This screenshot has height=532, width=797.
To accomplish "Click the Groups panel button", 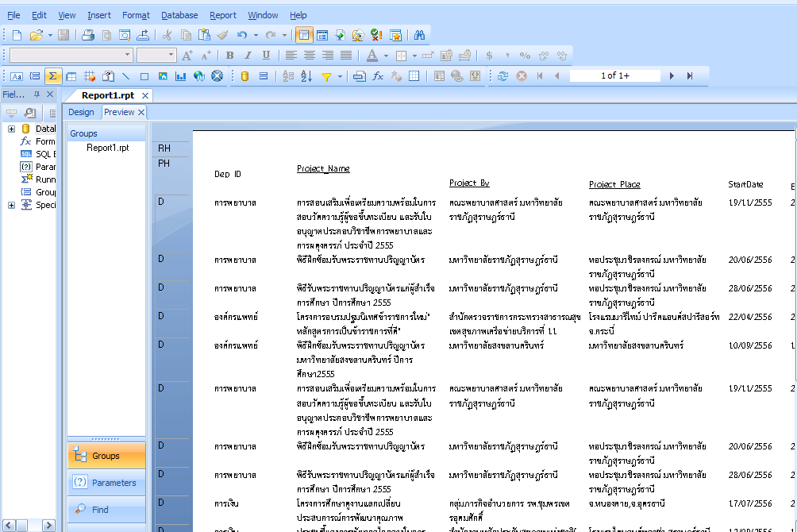I will tap(106, 456).
